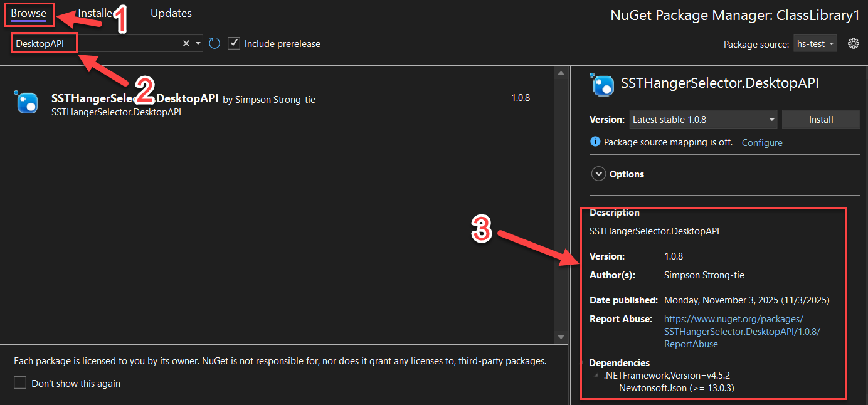868x405 pixels.
Task: Enable the Include prerelease checkbox
Action: pyautogui.click(x=233, y=43)
